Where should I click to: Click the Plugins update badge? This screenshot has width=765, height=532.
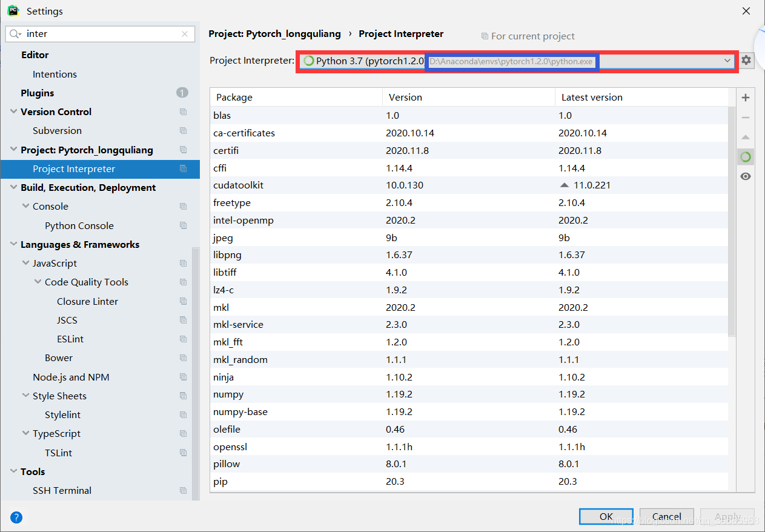click(x=182, y=93)
